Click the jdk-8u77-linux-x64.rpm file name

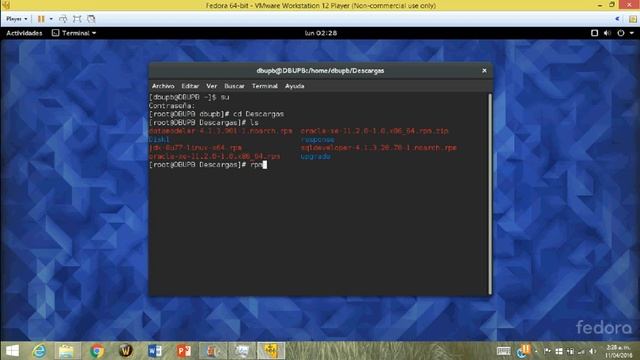[x=196, y=148]
